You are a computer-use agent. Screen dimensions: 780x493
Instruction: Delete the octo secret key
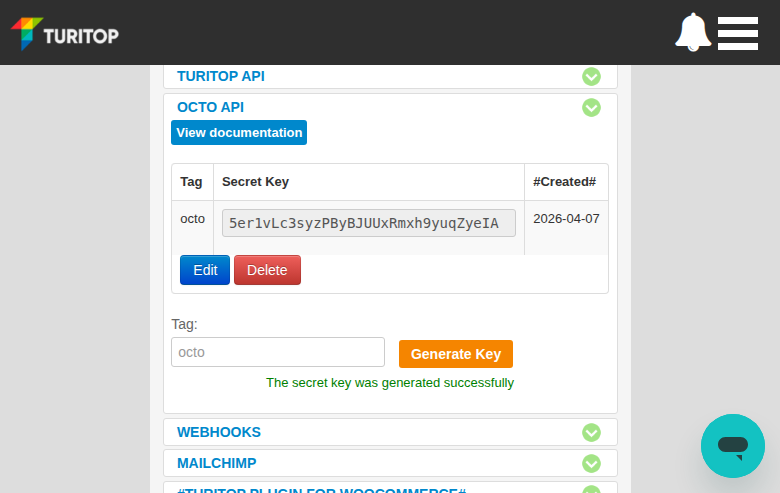267,270
